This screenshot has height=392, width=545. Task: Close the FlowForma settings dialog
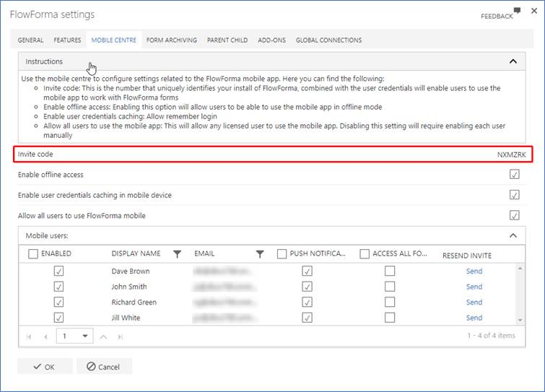pos(534,11)
